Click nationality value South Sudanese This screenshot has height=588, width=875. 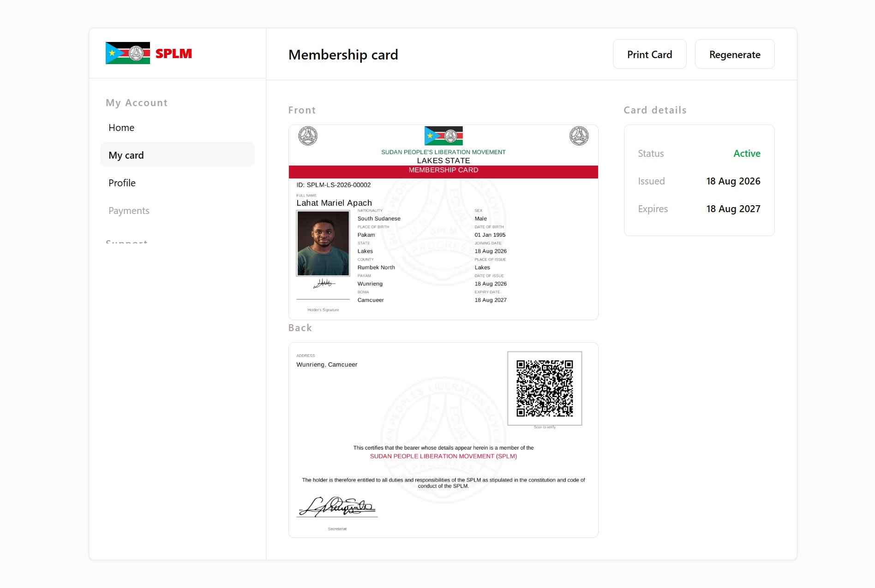[x=379, y=219]
